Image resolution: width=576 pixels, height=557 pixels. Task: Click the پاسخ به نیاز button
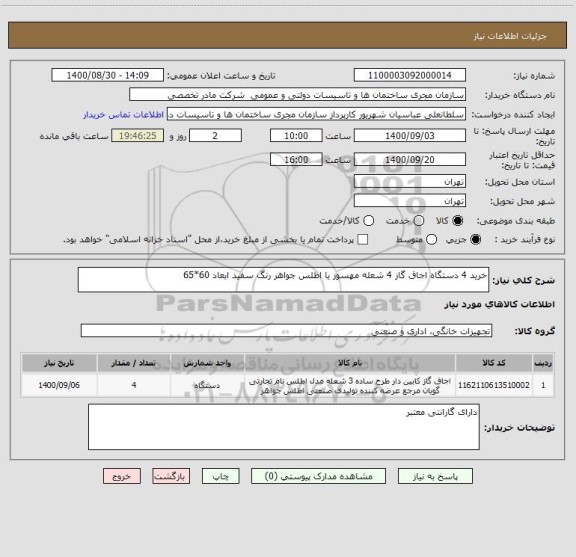click(435, 476)
